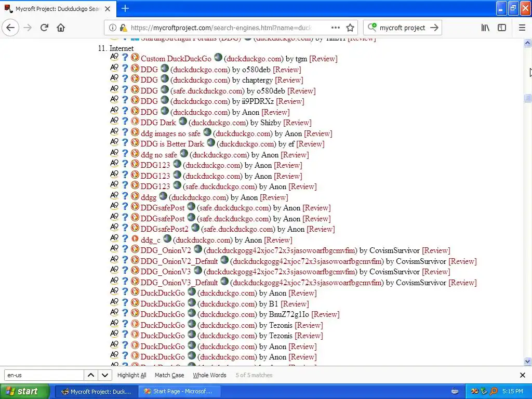This screenshot has height=399, width=532.
Task: Open Review link for DuckDuckGo by B1
Action: 295,304
